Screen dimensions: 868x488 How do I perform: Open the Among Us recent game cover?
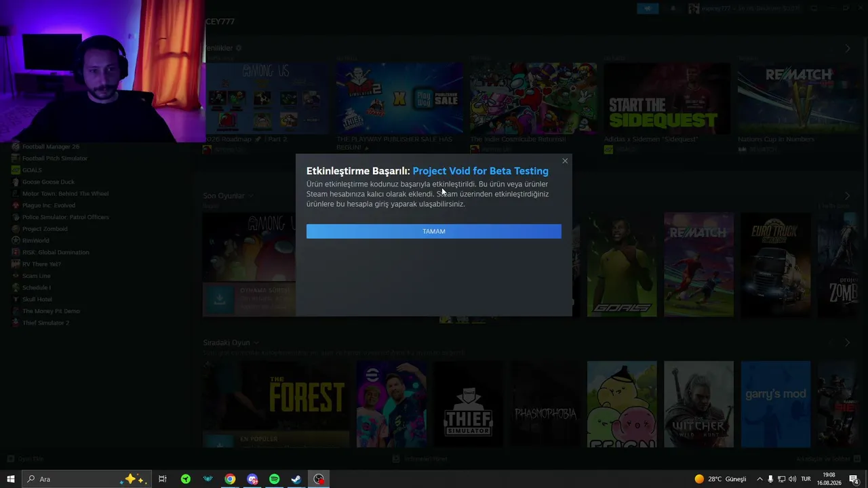249,247
